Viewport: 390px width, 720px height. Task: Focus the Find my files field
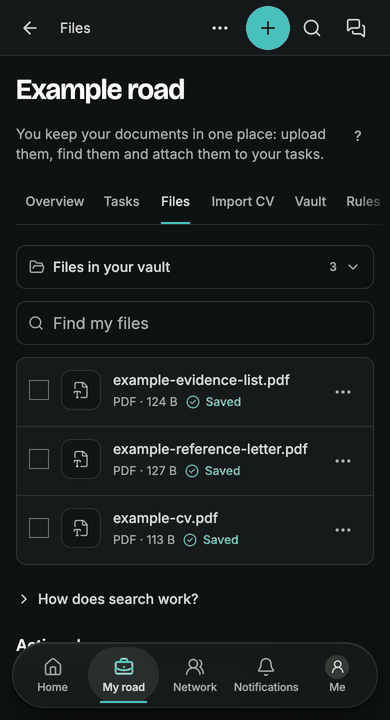click(195, 323)
